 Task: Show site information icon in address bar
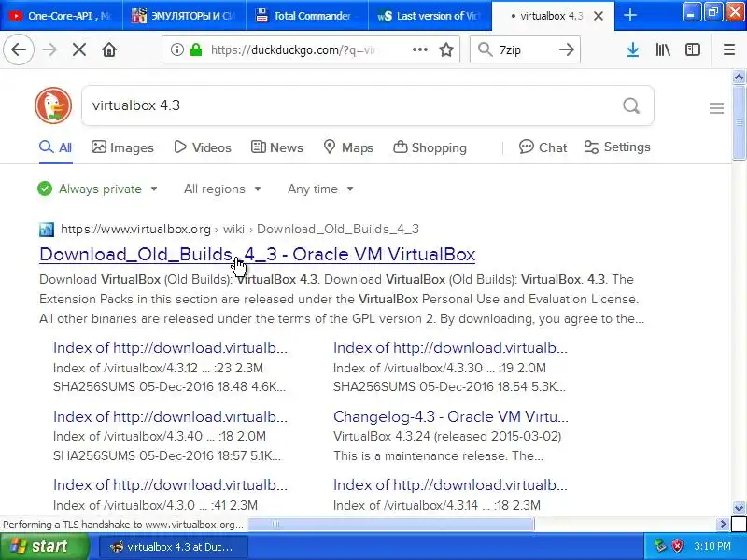coord(177,49)
